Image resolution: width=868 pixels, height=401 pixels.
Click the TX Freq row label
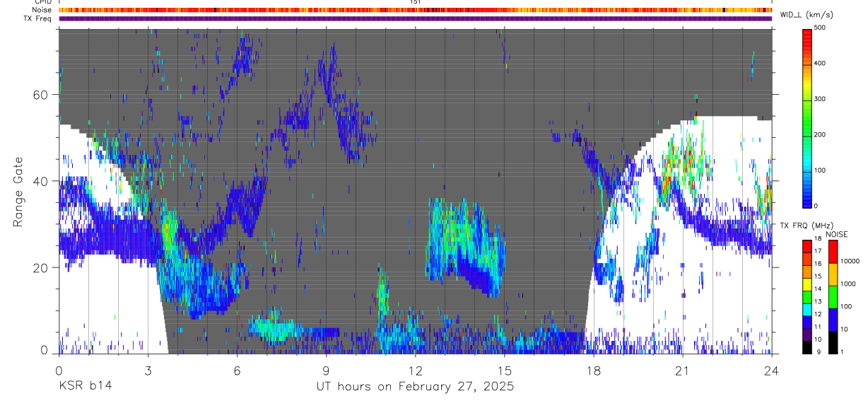tap(37, 18)
